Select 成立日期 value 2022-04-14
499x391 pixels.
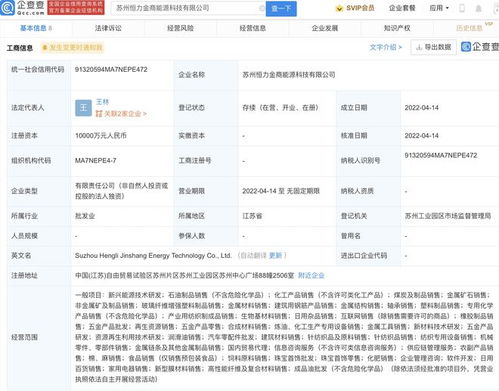[421, 108]
